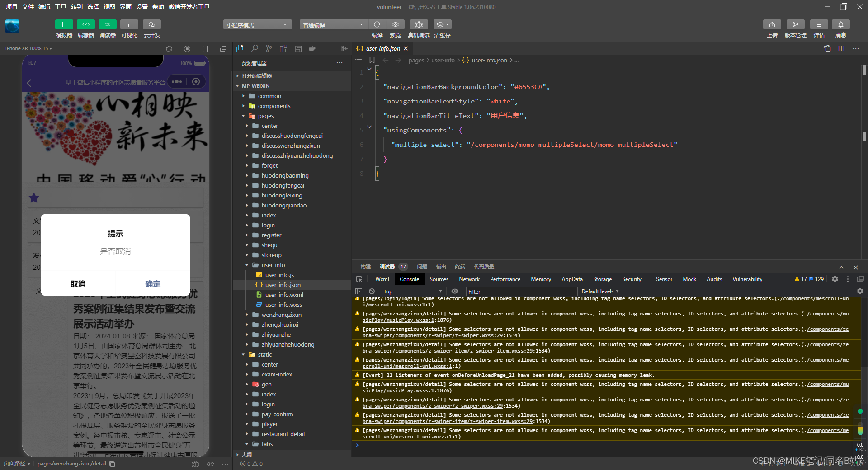Open version management
The image size is (868, 470).
pos(796,24)
